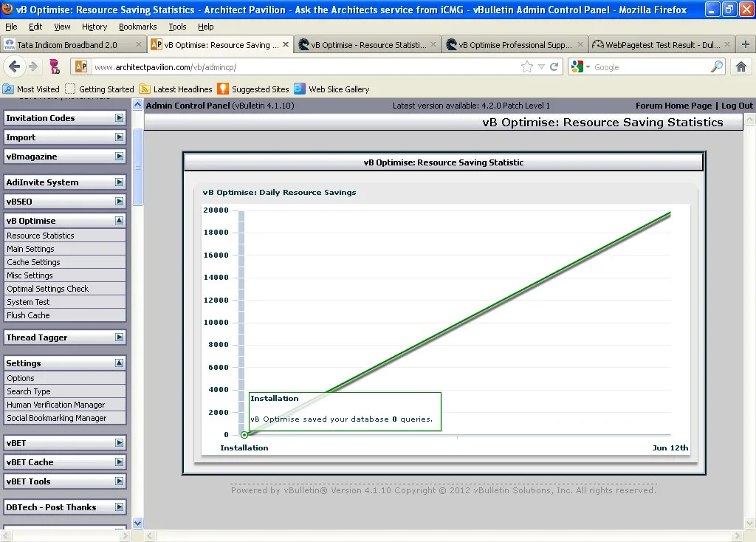Expand the vBSEO section
This screenshot has width=756, height=542.
(119, 201)
